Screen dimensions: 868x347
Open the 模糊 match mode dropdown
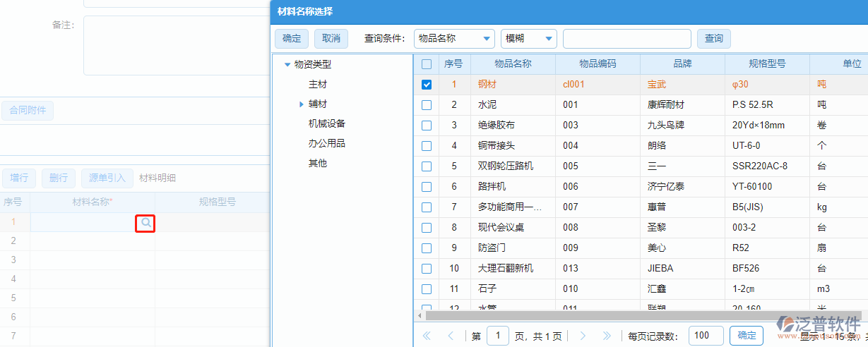(x=528, y=38)
